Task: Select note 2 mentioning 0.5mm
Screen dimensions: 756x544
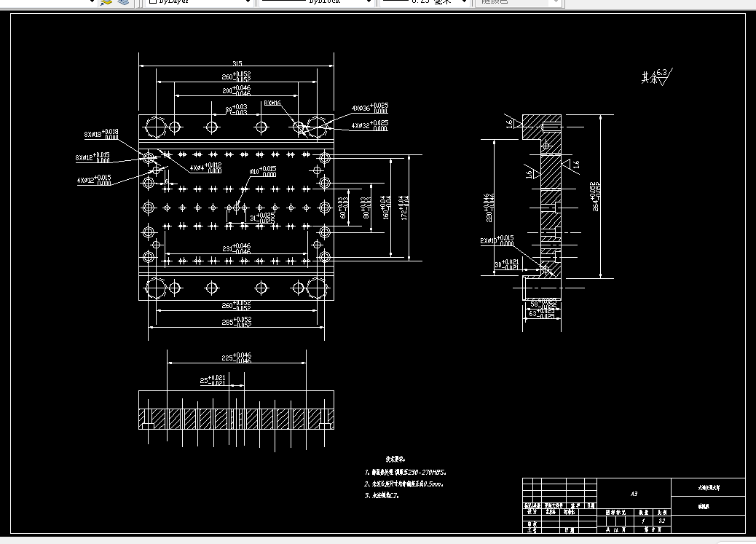Action: point(404,484)
